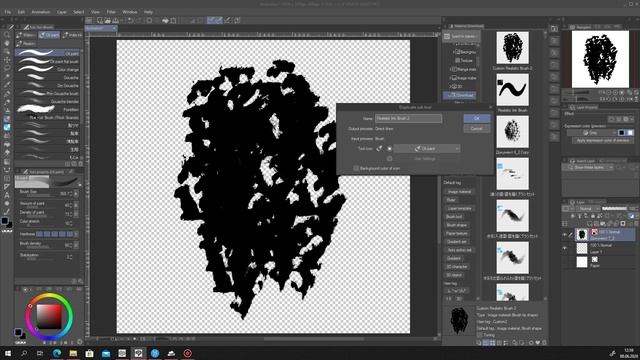
Task: Click the tool icon preview in dialog
Action: pos(379,149)
